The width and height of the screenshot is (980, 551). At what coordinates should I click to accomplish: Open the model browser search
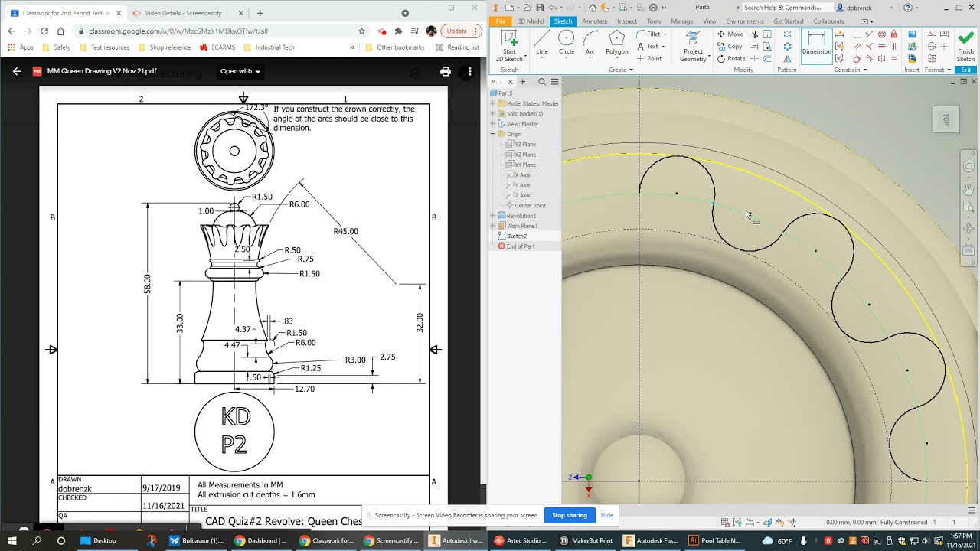542,82
